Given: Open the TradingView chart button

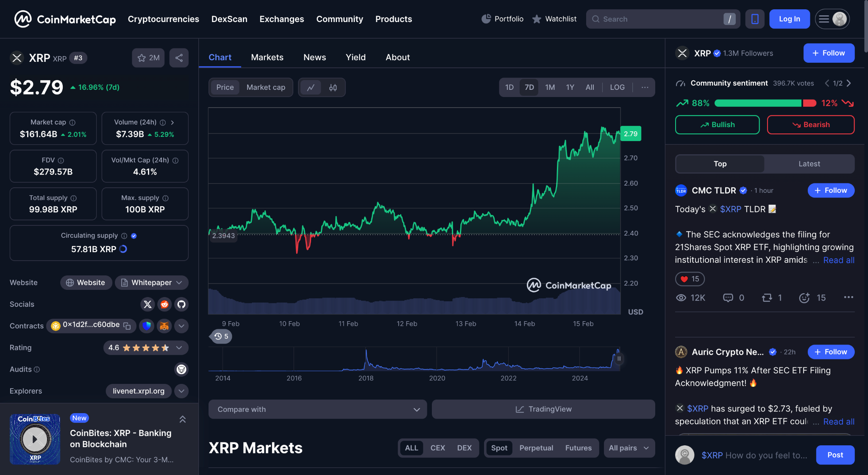Looking at the screenshot, I should [x=543, y=409].
